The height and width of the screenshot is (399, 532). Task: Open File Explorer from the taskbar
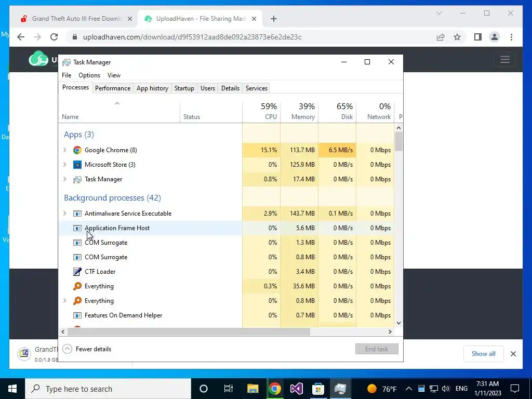coord(253,389)
